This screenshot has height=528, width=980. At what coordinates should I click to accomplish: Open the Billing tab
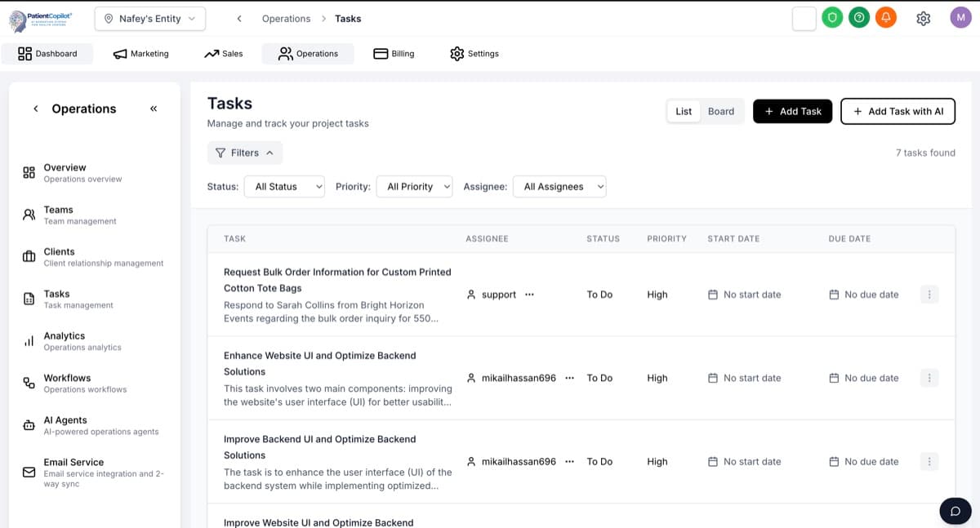click(x=394, y=54)
